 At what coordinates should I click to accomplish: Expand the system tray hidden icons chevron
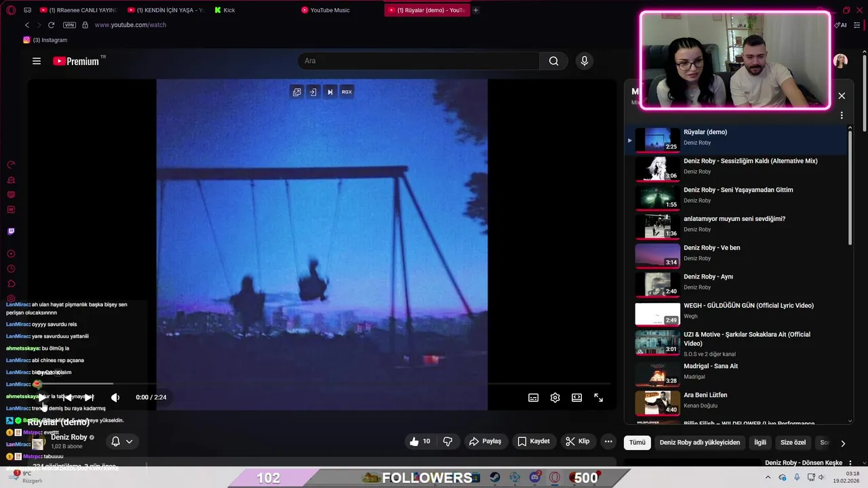768,477
